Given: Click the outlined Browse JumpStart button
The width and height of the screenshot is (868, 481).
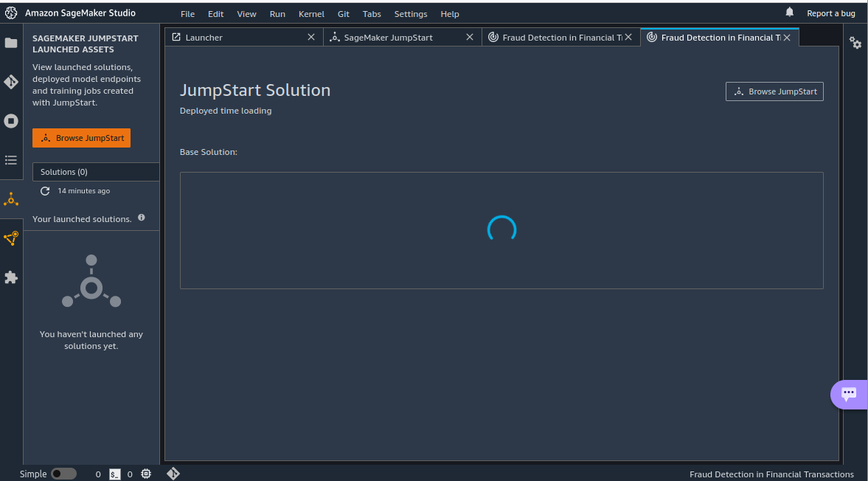Looking at the screenshot, I should point(774,91).
